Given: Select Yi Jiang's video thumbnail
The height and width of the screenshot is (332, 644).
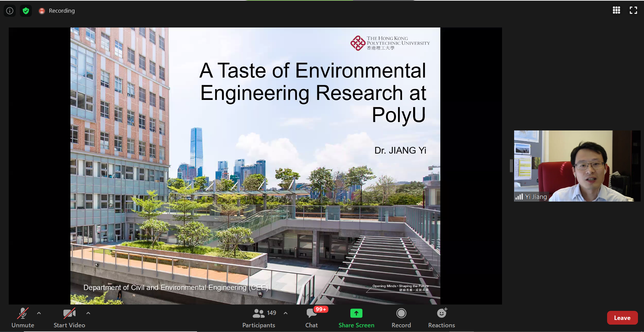Looking at the screenshot, I should pyautogui.click(x=577, y=166).
